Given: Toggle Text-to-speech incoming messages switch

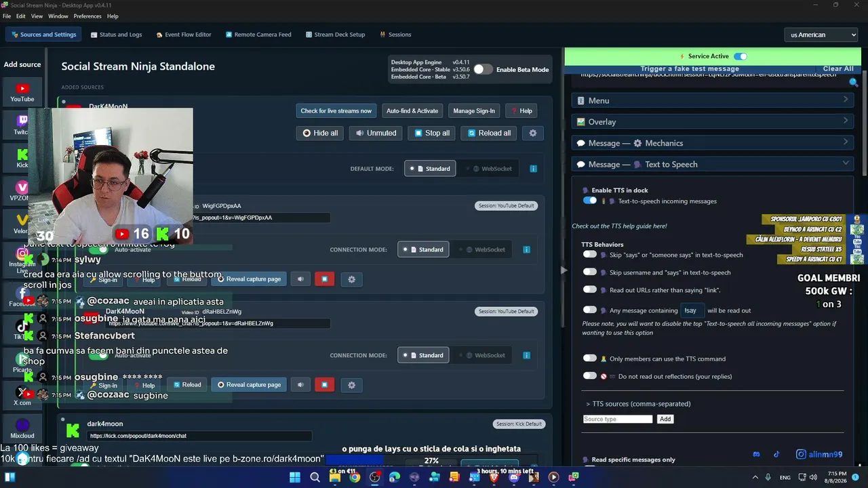Looking at the screenshot, I should pyautogui.click(x=590, y=201).
